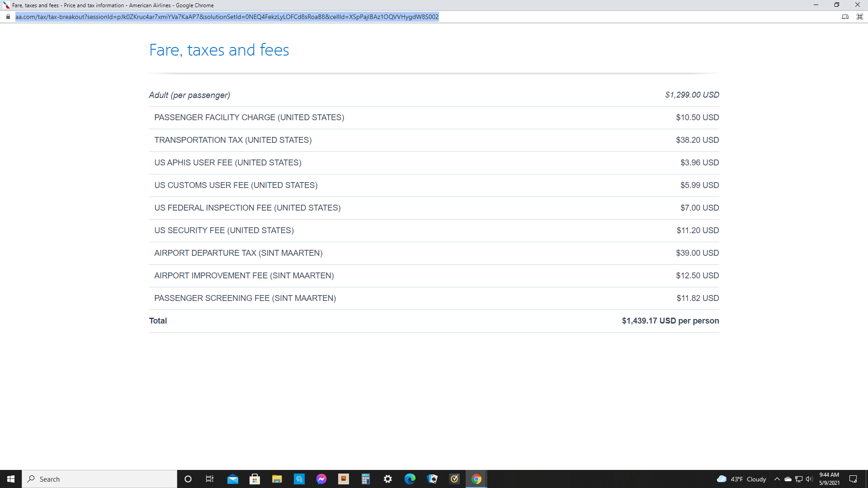The height and width of the screenshot is (488, 868).
Task: Click 'Adult (per passenger)' label
Action: click(189, 95)
